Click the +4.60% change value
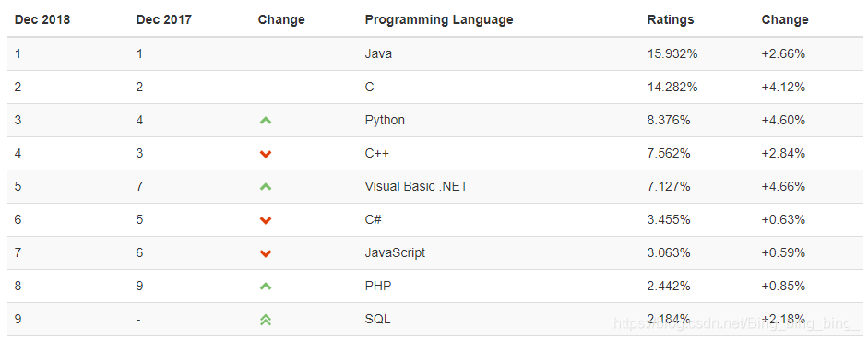Screen dimensions: 868x340 coord(783,120)
